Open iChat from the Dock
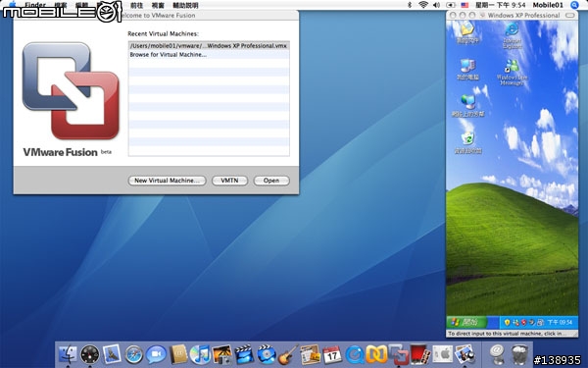 click(156, 354)
